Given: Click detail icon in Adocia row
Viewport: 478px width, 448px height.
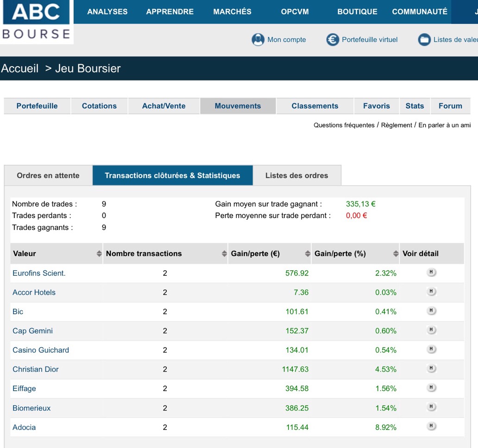Looking at the screenshot, I should 431,426.
